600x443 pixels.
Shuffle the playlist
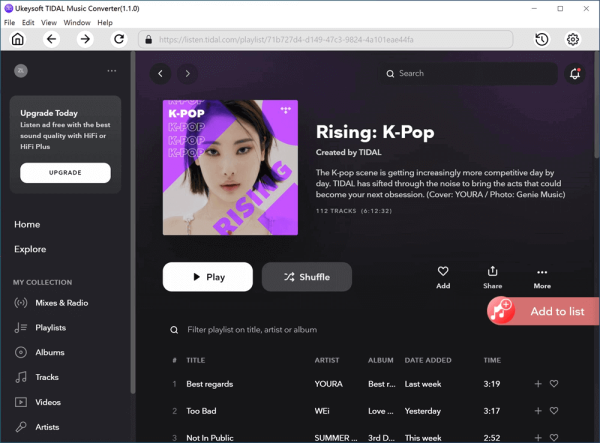(x=307, y=277)
